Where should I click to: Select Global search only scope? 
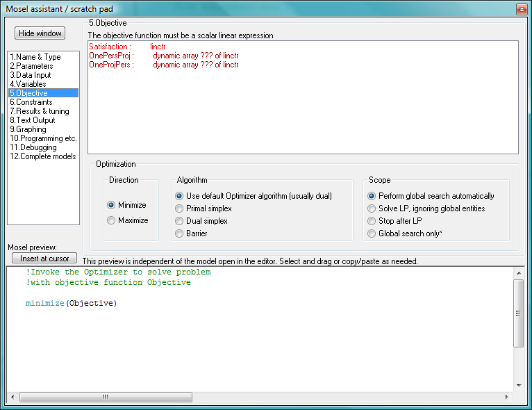click(372, 233)
